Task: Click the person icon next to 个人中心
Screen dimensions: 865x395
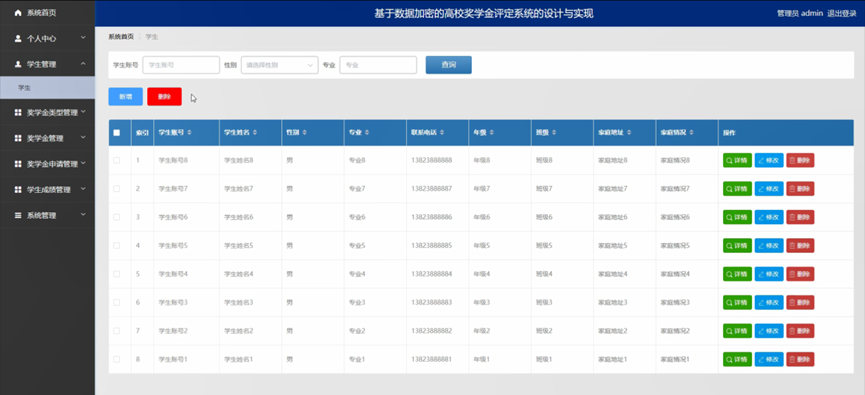Action: (x=18, y=39)
